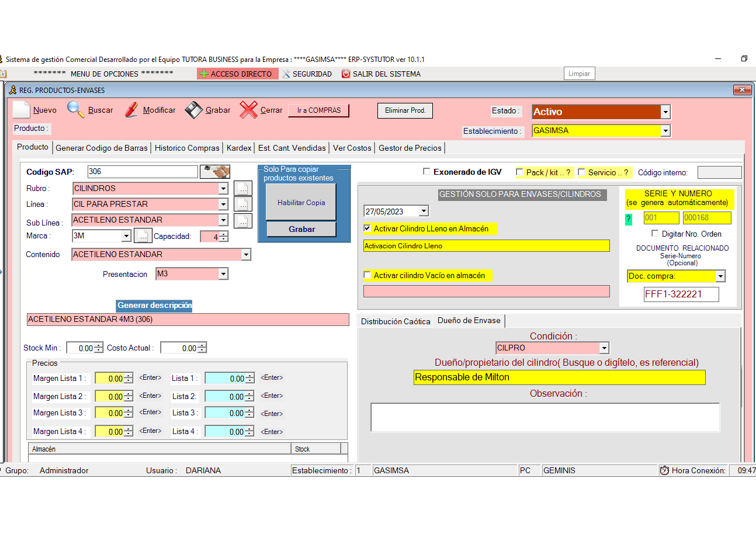Screen dimensions: 756x534
Task: Click the Observación text area
Action: coord(545,417)
